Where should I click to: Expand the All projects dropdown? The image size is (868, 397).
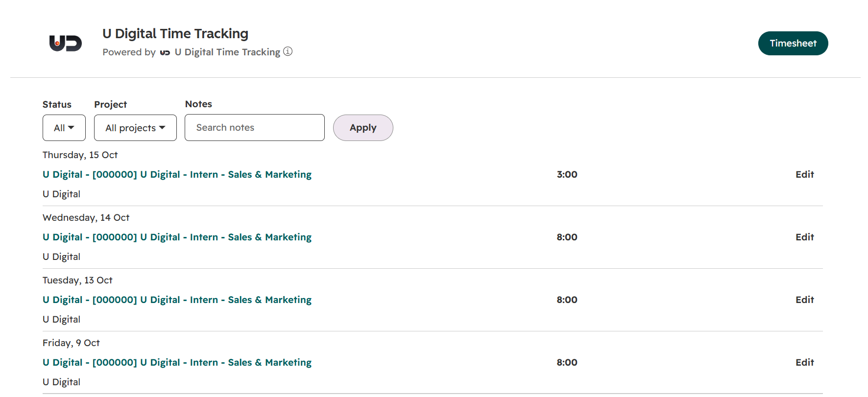pos(135,128)
